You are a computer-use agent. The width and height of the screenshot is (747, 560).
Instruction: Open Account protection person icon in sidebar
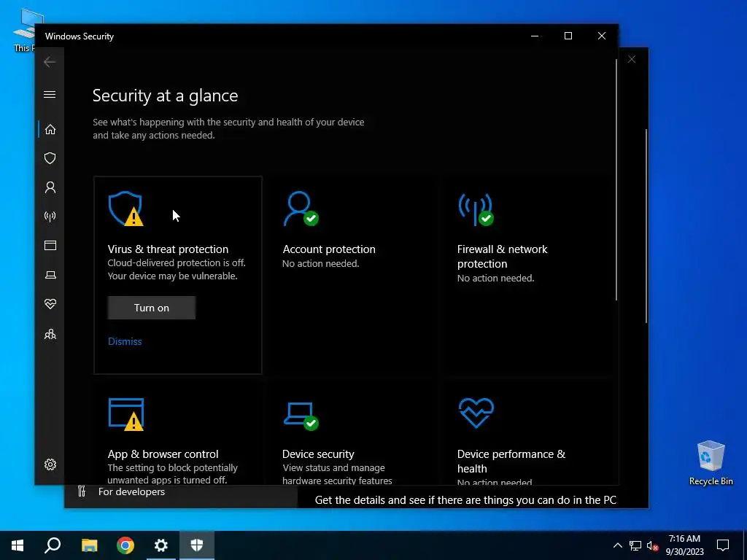[x=50, y=187]
